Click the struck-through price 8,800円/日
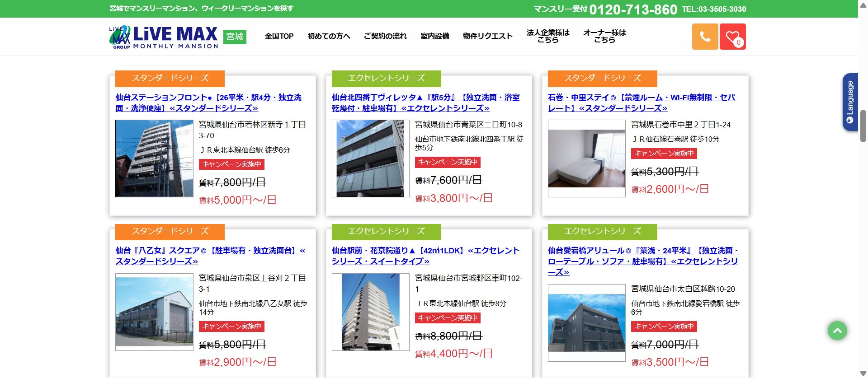The image size is (868, 378). [x=449, y=336]
